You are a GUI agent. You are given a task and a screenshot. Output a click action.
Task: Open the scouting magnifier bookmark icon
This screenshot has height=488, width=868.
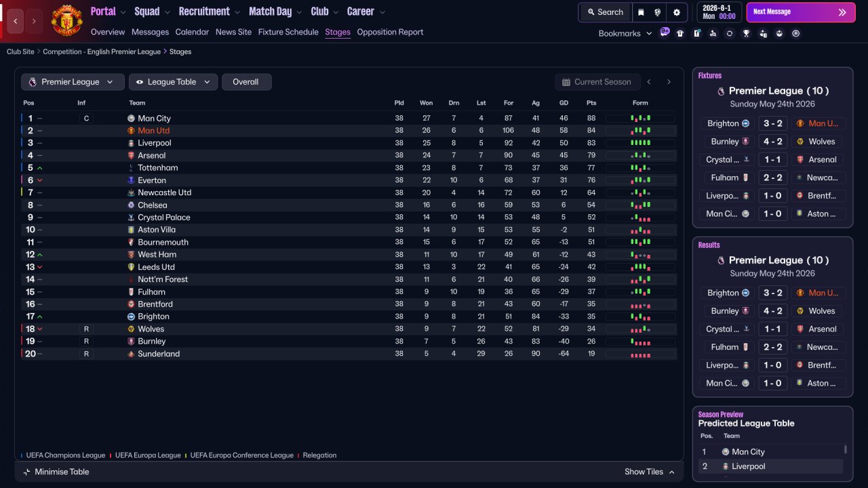[713, 33]
